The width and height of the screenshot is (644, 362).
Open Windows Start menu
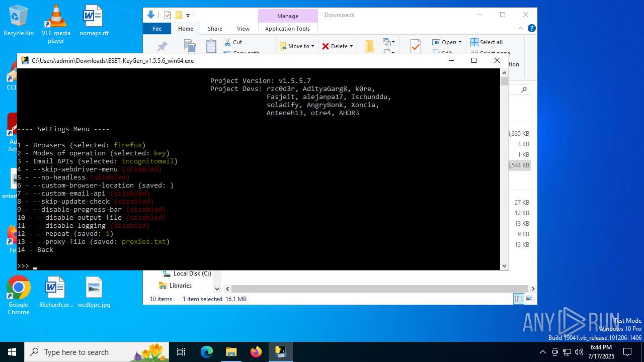tap(12, 352)
